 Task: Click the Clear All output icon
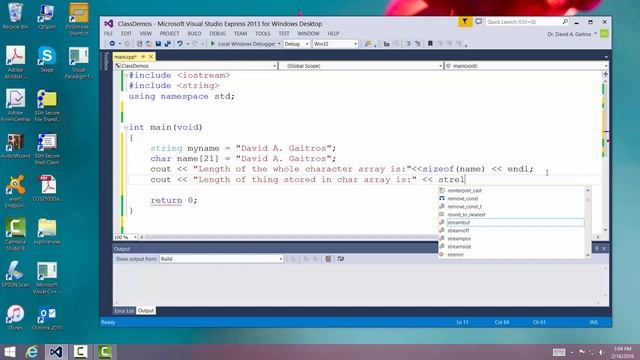328,259
